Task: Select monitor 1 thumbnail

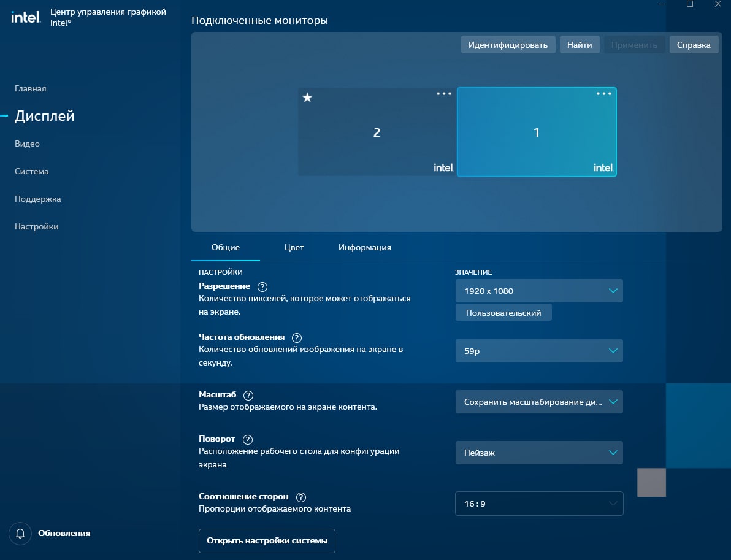Action: 537,132
